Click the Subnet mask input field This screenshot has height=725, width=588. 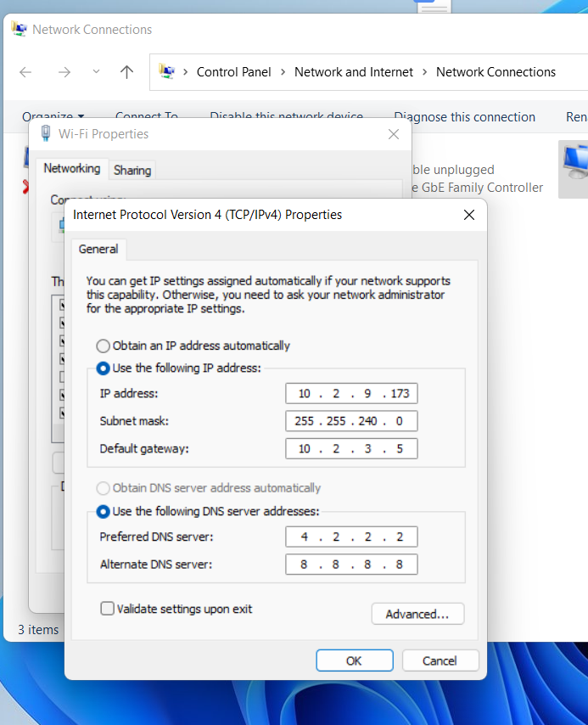[351, 421]
